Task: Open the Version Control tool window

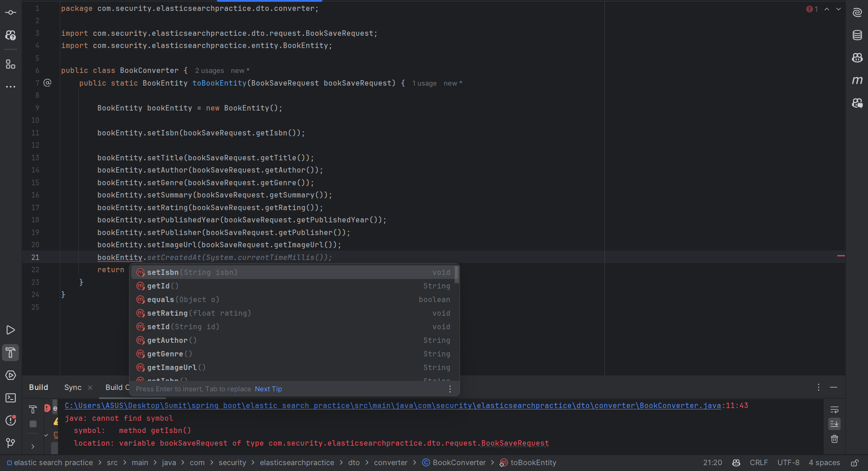Action: [x=10, y=443]
